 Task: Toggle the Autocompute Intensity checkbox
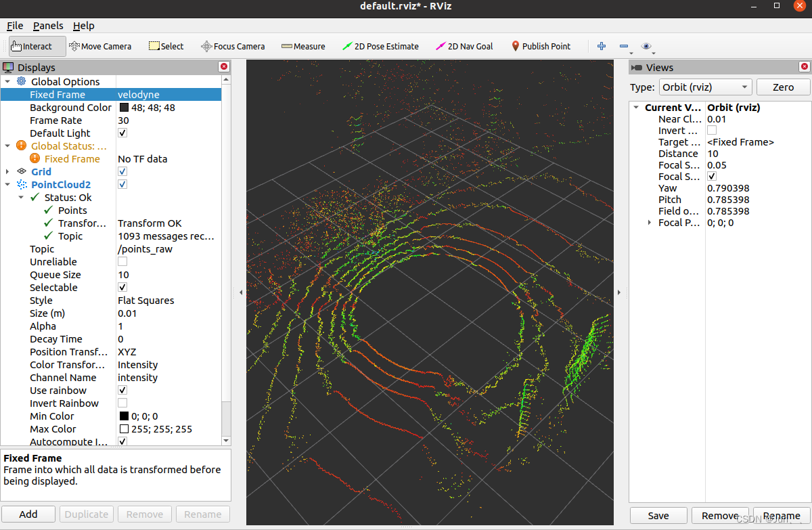[x=122, y=441]
